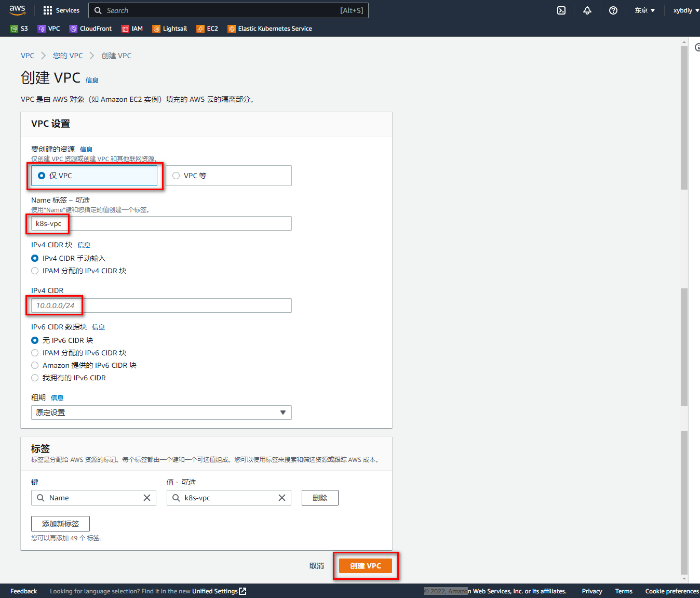Open S3 shortcut in favorites bar
The image size is (700, 598).
(x=19, y=29)
